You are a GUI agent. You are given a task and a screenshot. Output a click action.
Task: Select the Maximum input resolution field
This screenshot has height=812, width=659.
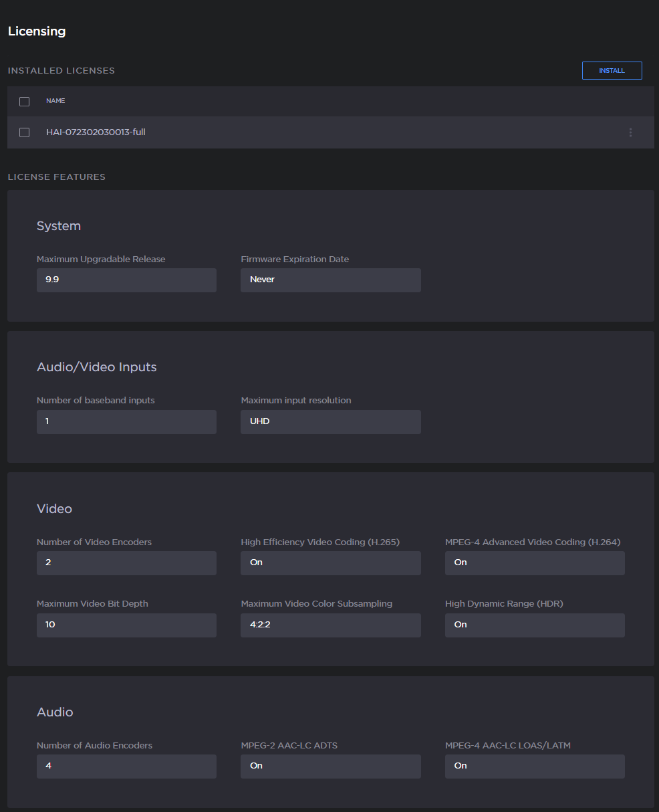[x=330, y=422]
